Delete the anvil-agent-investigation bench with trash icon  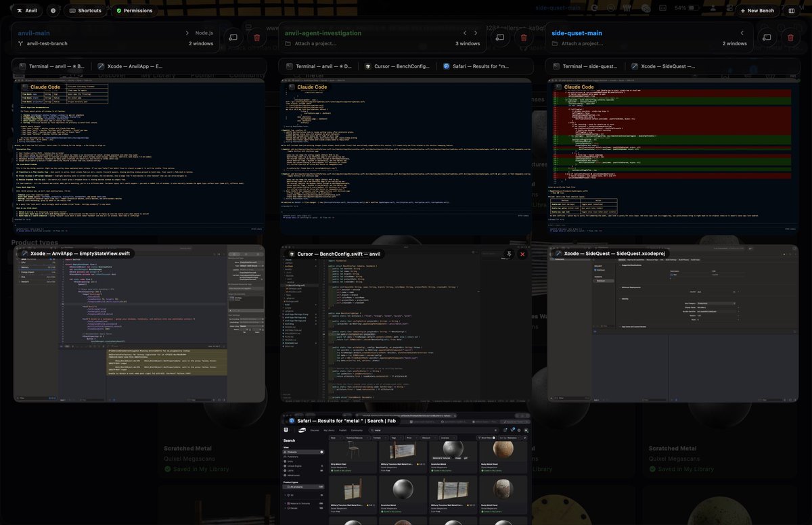click(523, 37)
